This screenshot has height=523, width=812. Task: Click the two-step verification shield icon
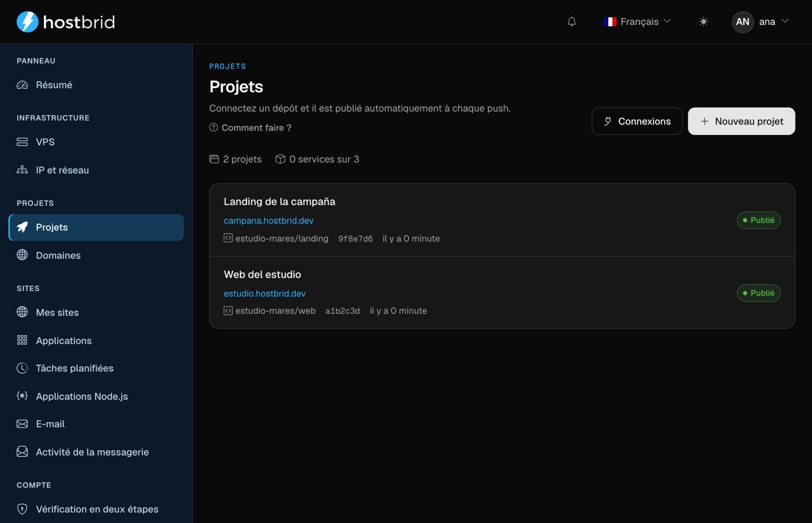[22, 509]
